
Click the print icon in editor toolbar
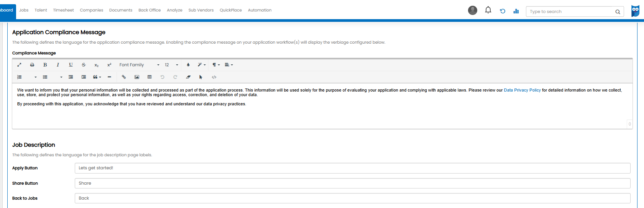click(32, 65)
